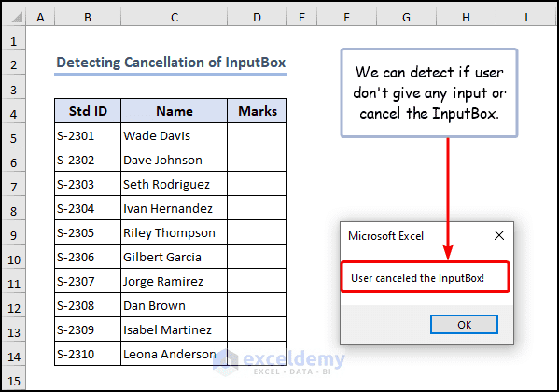
Task: Select column I header
Action: (x=525, y=17)
